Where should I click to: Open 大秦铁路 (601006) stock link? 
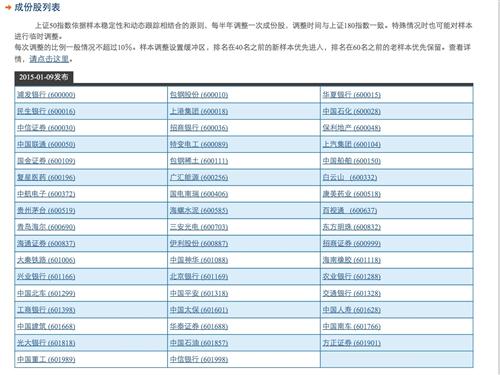(x=46, y=260)
